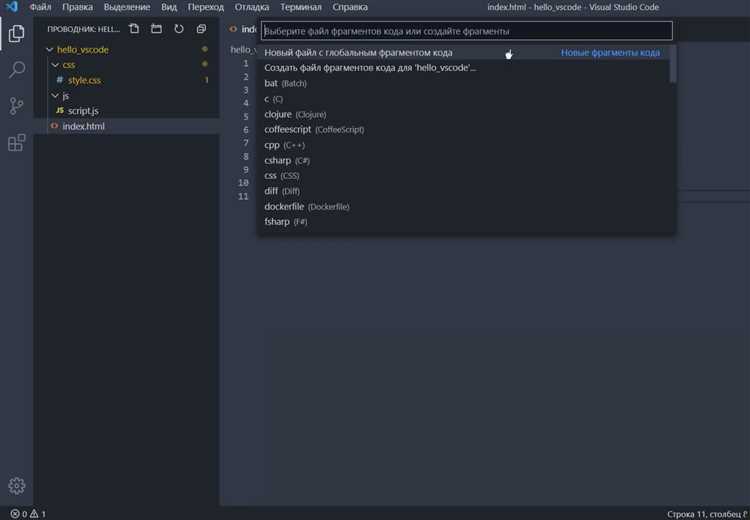Open the Manage gear icon
The width and height of the screenshot is (750, 520).
click(x=17, y=486)
